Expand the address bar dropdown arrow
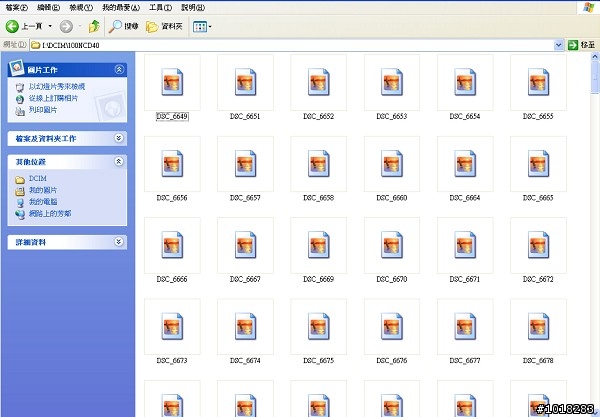 [x=558, y=45]
